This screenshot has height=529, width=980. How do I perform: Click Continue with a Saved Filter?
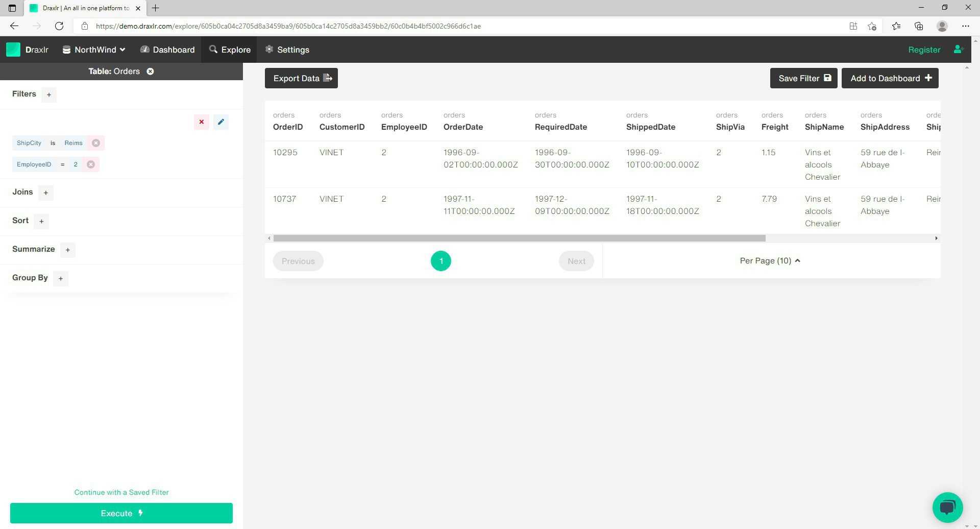click(x=121, y=492)
